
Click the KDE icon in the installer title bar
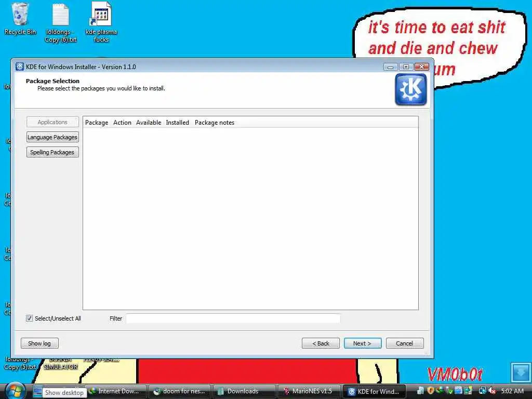click(20, 66)
